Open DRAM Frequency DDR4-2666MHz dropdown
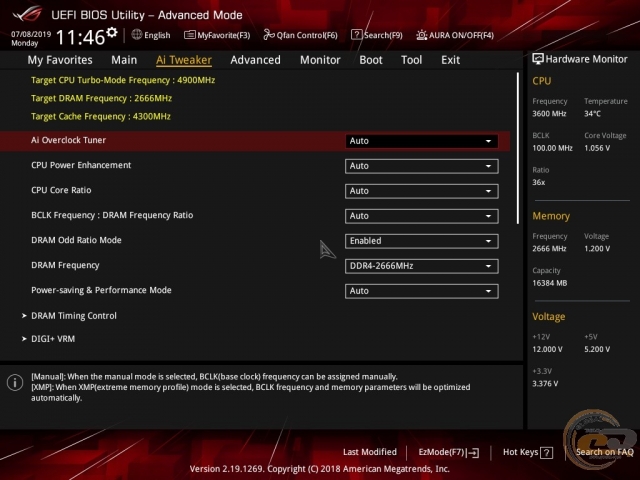 point(422,266)
